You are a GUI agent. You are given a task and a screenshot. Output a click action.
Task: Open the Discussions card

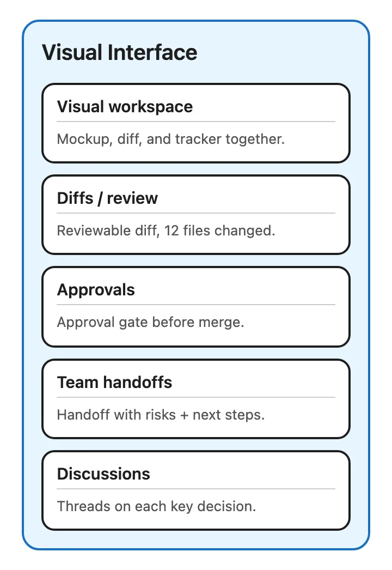(x=196, y=490)
